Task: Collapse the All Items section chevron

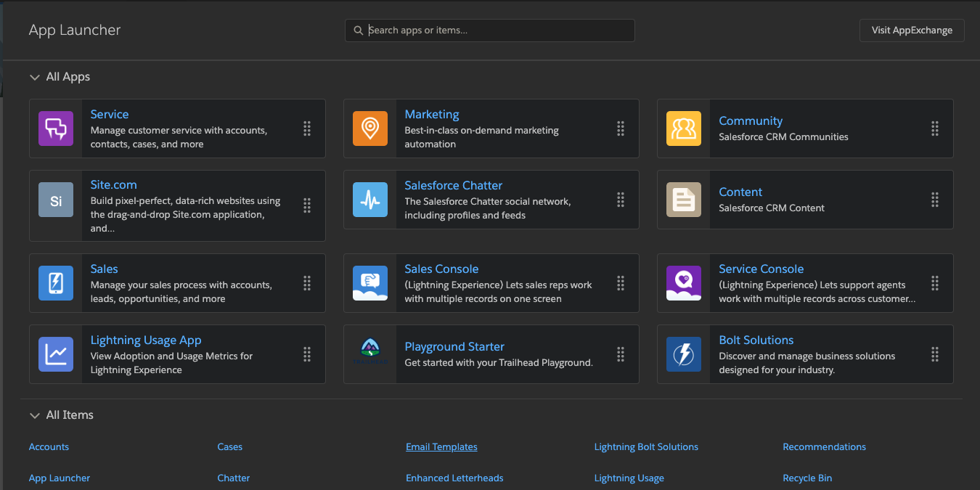Action: click(x=34, y=415)
